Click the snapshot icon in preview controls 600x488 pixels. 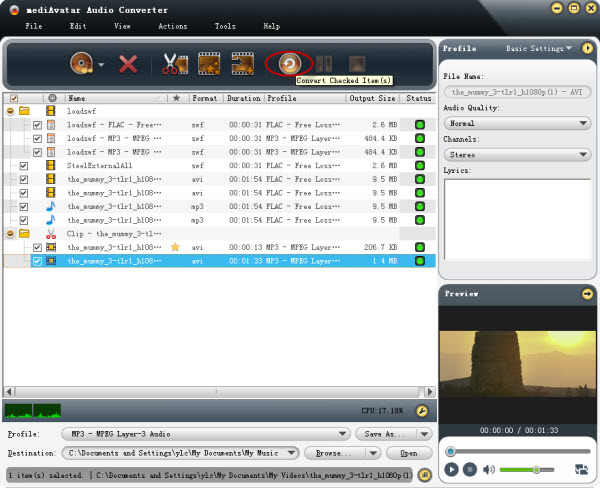pyautogui.click(x=581, y=469)
